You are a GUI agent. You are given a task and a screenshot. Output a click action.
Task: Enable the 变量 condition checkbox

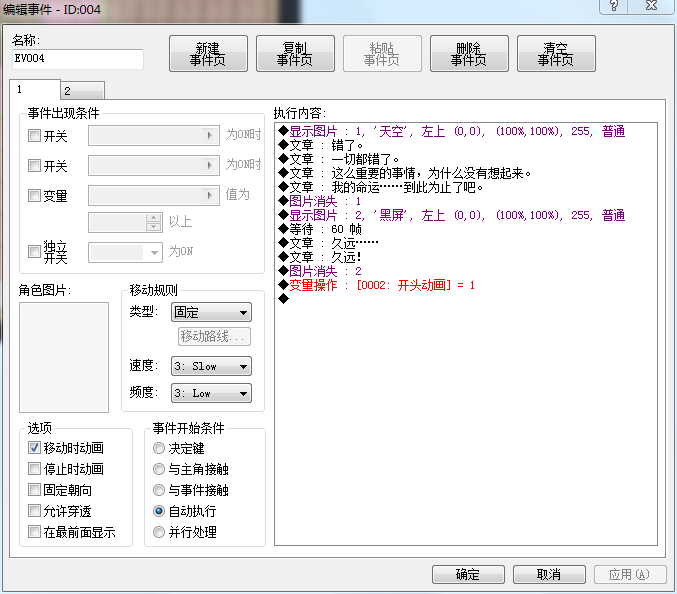(x=34, y=196)
